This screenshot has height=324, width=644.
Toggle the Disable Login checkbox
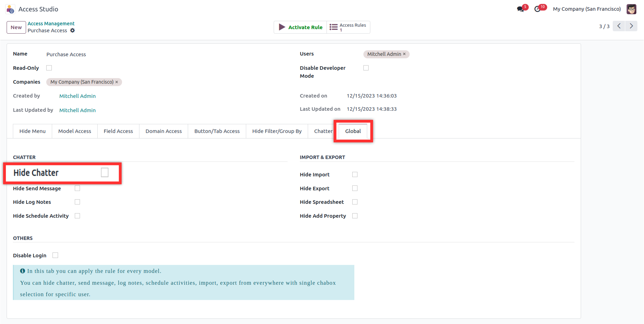coord(55,255)
